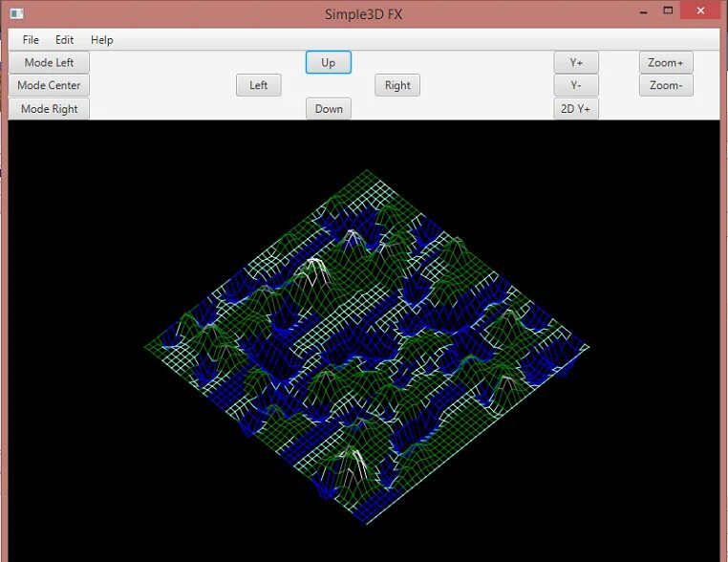
Task: Click the 3D wireframe terrain canvas
Action: [364, 341]
